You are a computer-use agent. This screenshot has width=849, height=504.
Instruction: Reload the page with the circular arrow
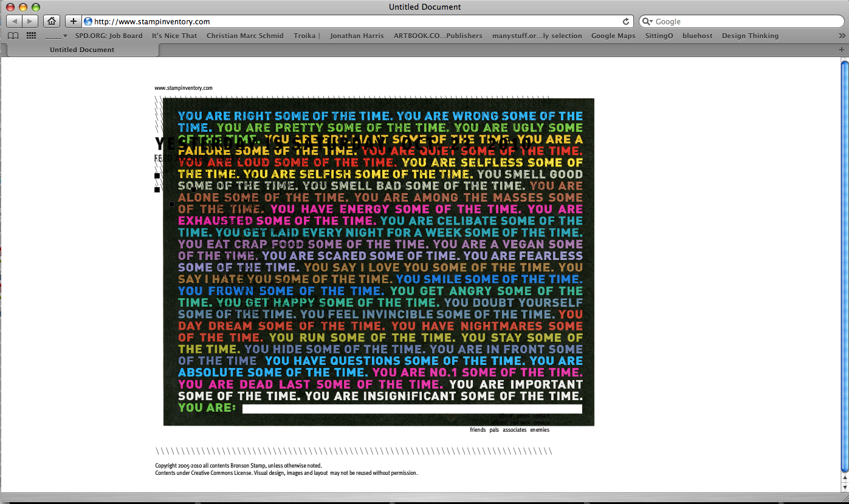(626, 21)
